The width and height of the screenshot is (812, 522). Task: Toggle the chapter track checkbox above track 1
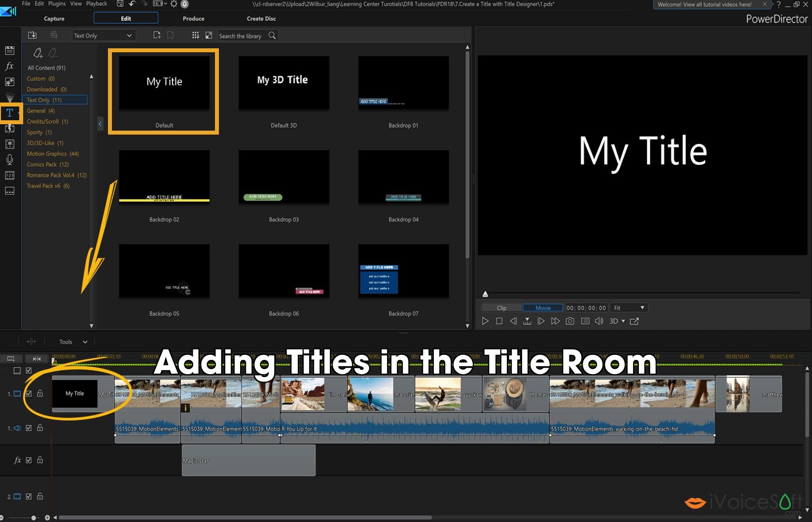pos(29,370)
